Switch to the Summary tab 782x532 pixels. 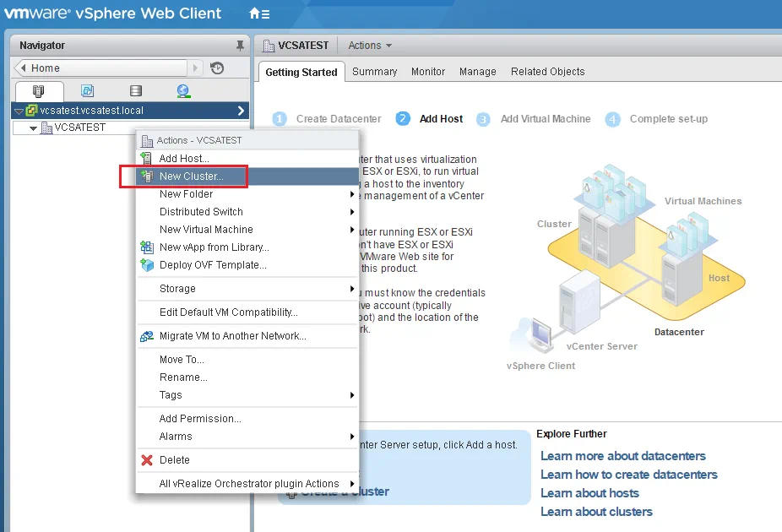[374, 72]
